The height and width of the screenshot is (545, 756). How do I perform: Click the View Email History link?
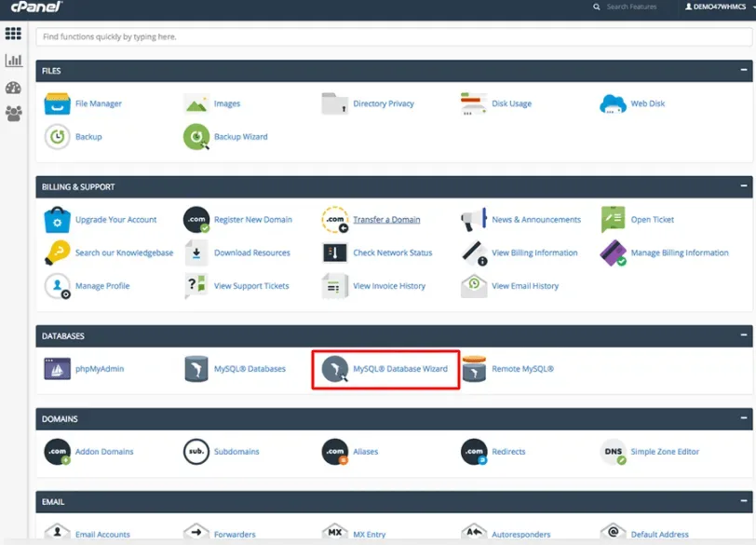point(525,286)
